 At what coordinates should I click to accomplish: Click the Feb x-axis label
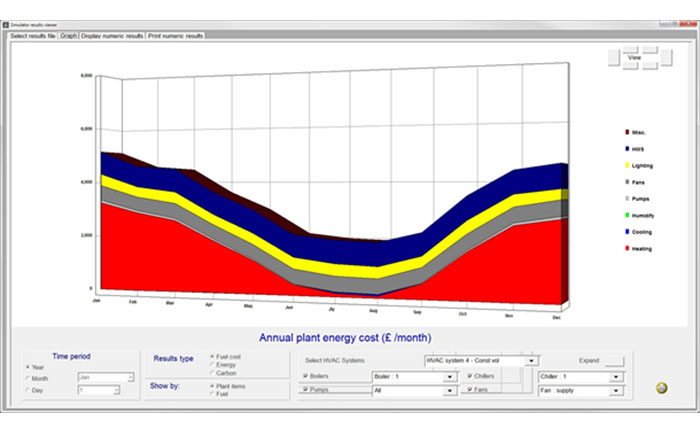(x=133, y=302)
